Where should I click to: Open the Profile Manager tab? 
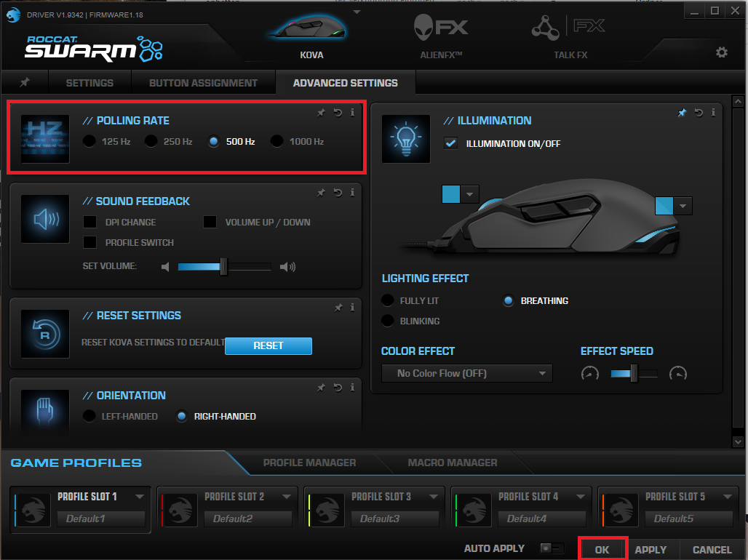click(x=309, y=463)
